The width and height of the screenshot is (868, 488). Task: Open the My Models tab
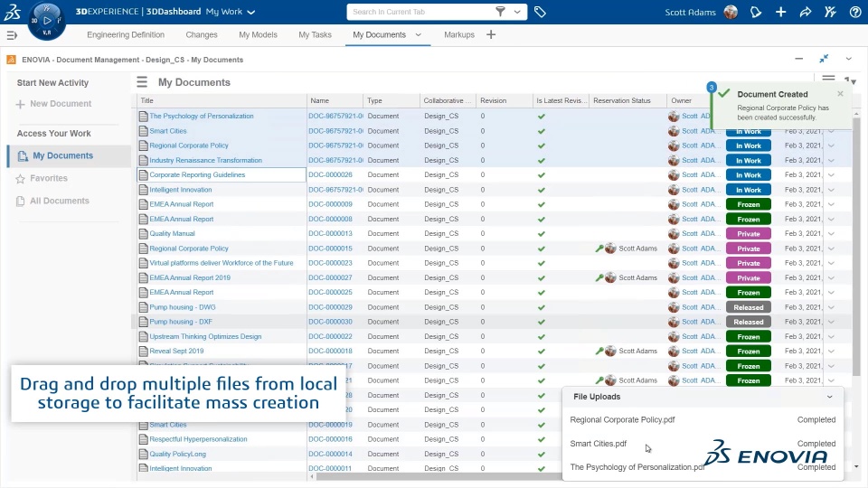pyautogui.click(x=258, y=35)
